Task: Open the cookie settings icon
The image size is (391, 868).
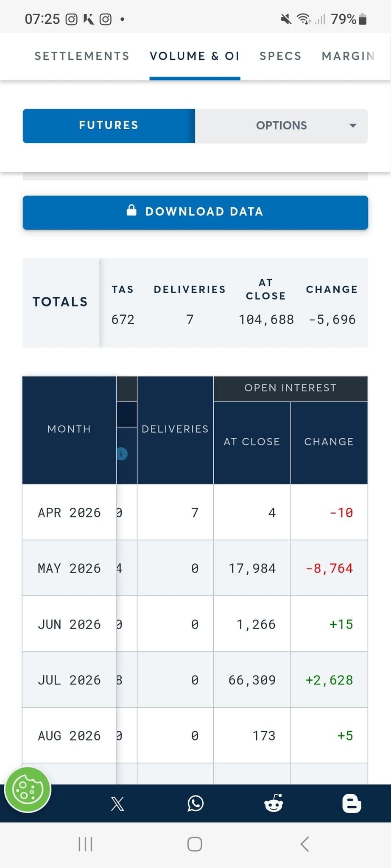Action: 28,790
